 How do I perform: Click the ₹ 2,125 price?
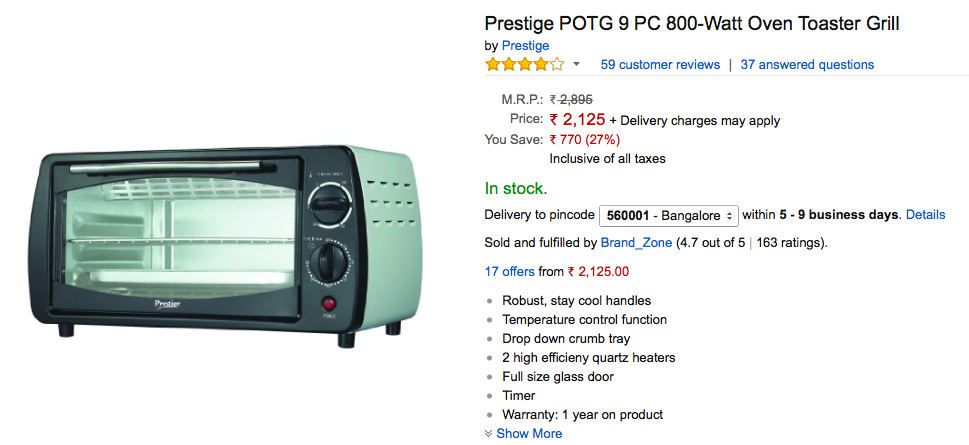pos(577,120)
